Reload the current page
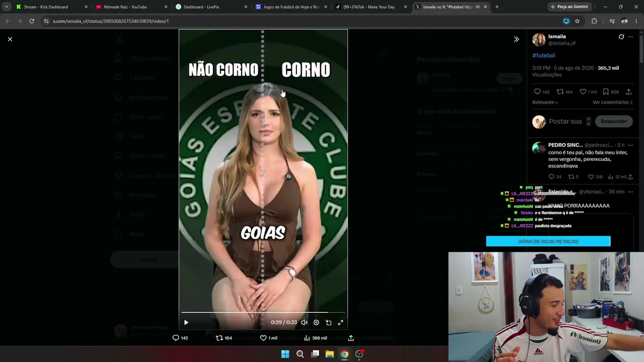 [x=32, y=21]
